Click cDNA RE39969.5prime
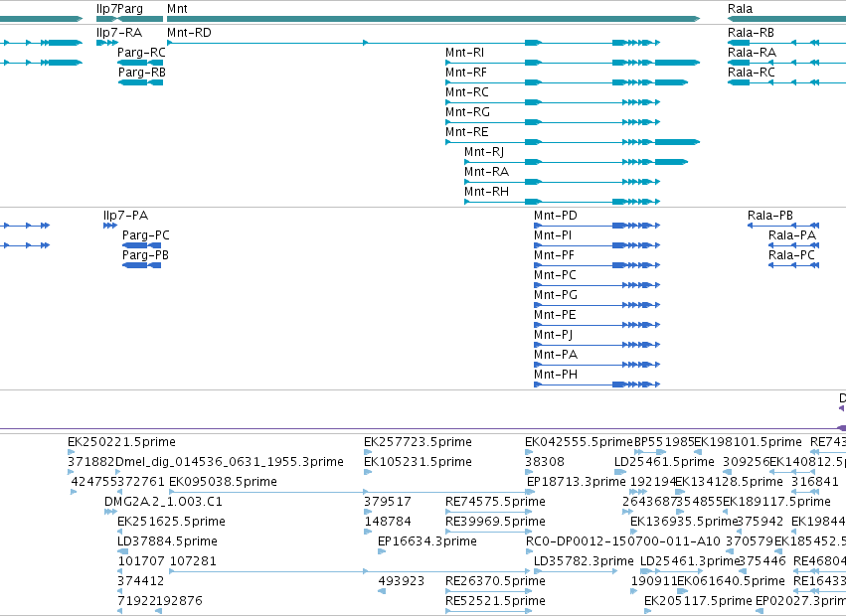846x616 pixels. pos(495,522)
